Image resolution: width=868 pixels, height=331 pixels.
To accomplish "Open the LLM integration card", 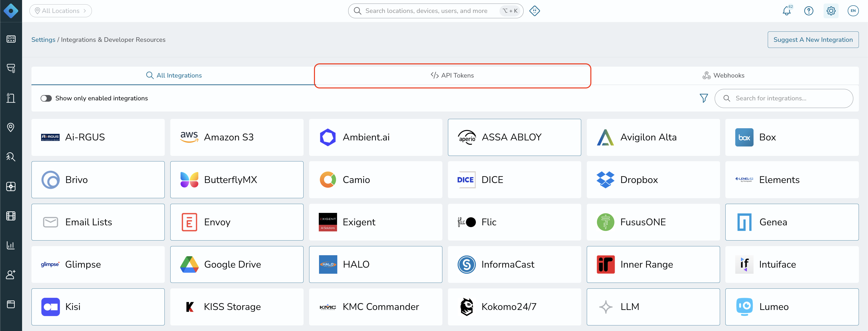I will [653, 307].
